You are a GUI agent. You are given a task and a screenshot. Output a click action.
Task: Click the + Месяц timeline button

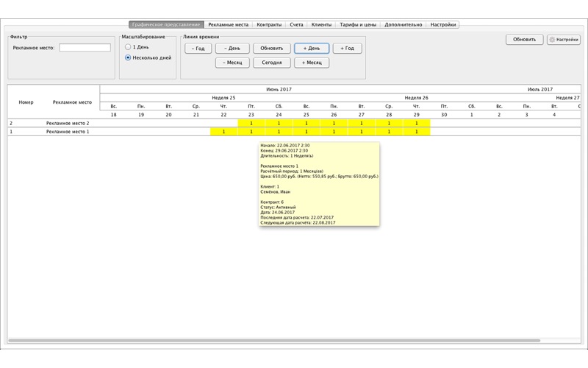pyautogui.click(x=312, y=63)
